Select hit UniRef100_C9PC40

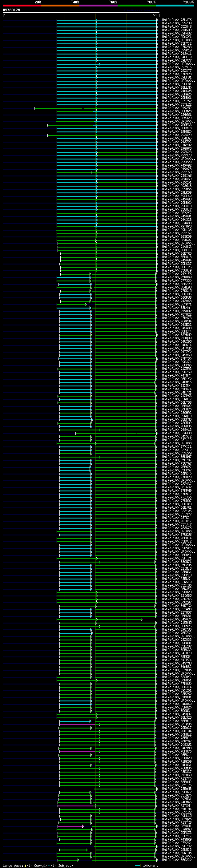177,474
